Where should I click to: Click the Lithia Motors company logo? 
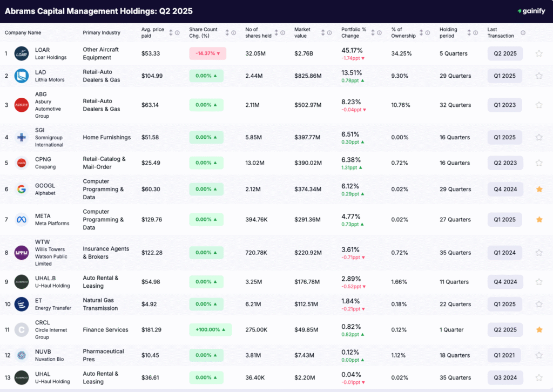(x=22, y=76)
